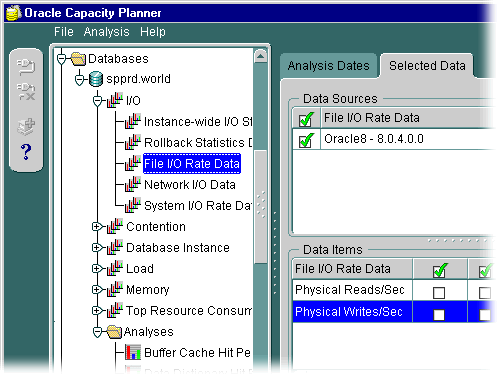Image resolution: width=498 pixels, height=375 pixels.
Task: Expand the Contention node
Action: [97, 227]
